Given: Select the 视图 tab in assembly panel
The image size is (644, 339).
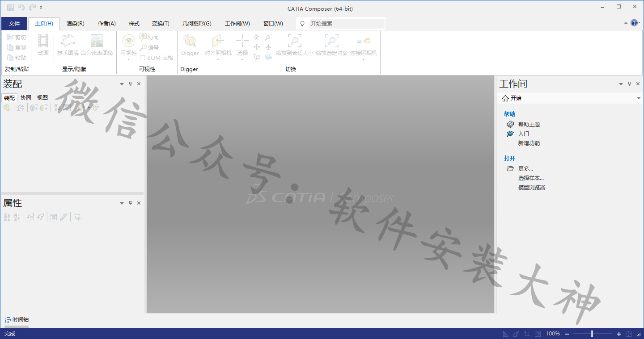Looking at the screenshot, I should tap(42, 97).
